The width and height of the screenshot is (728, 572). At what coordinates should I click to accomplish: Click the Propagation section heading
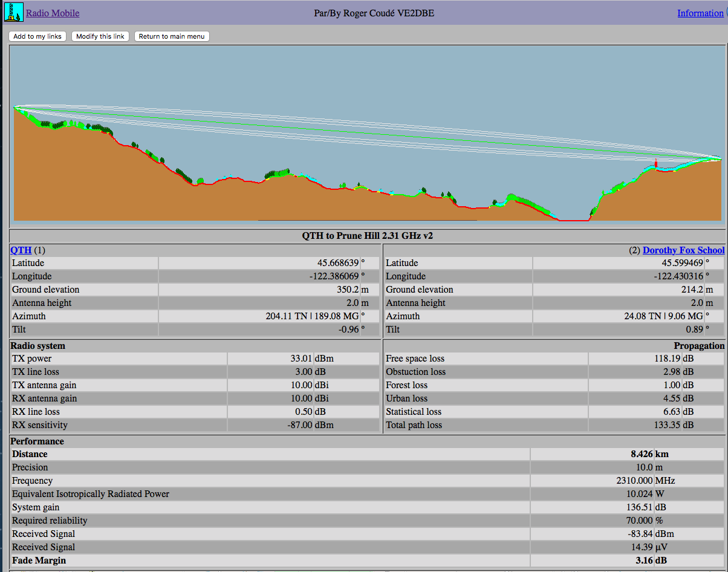point(699,346)
